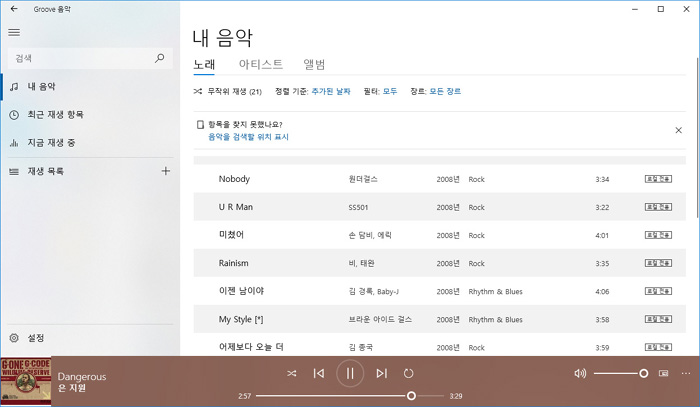Click now playing title Dangerous
Screen dimensions: 700x407
[82, 377]
